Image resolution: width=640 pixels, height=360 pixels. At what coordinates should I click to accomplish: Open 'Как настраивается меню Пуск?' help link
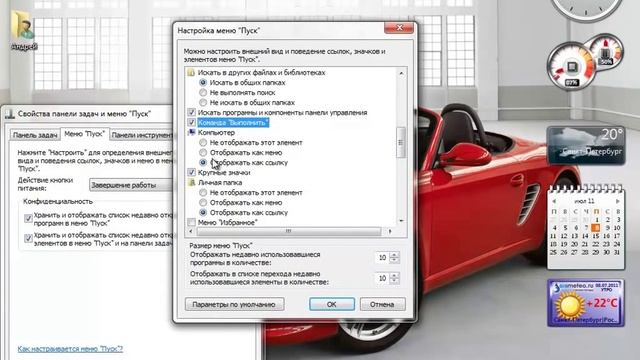pos(70,349)
